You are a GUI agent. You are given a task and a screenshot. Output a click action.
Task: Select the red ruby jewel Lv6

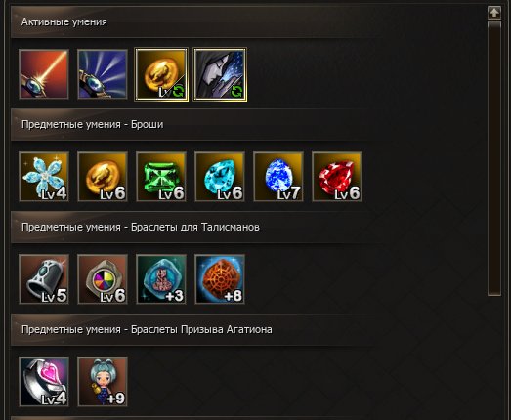coord(337,177)
